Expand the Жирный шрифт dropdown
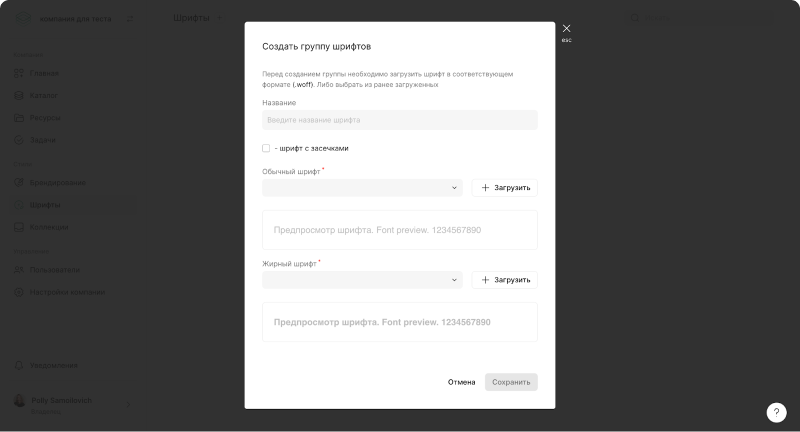The image size is (800, 432). pyautogui.click(x=362, y=280)
